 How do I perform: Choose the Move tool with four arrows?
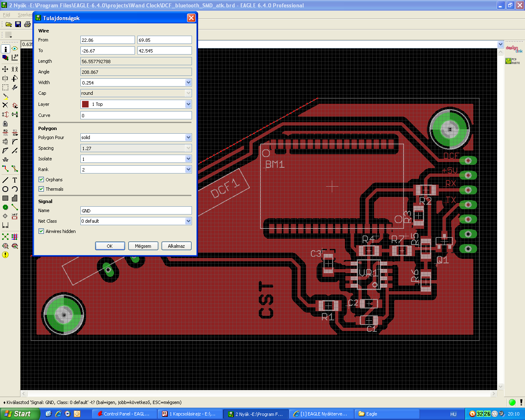[x=5, y=69]
